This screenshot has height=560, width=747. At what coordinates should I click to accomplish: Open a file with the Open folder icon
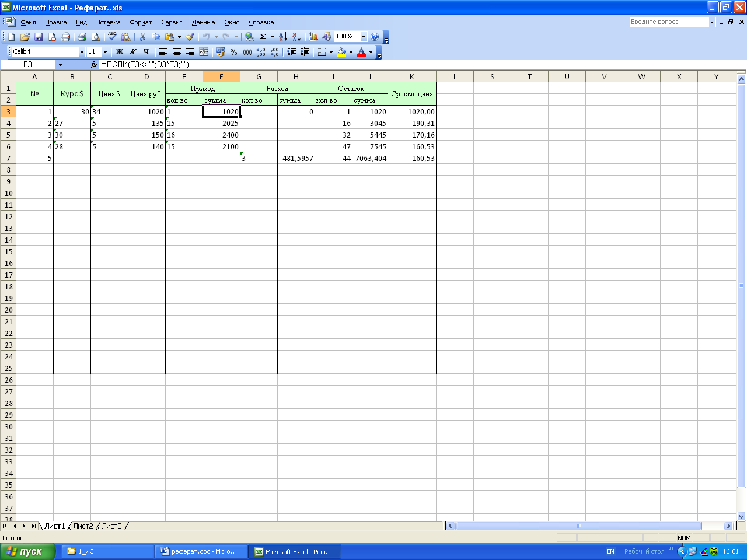tap(25, 37)
